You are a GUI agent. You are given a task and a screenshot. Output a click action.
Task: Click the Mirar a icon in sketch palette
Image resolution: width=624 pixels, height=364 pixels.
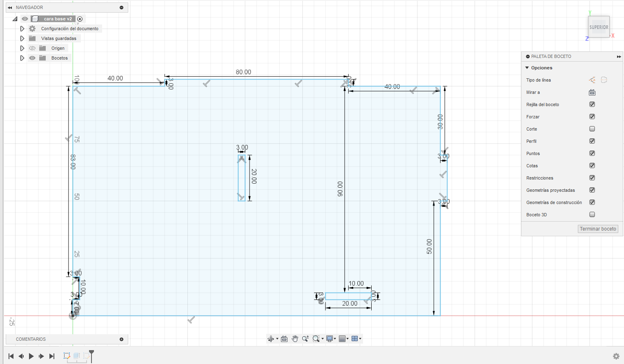tap(592, 92)
